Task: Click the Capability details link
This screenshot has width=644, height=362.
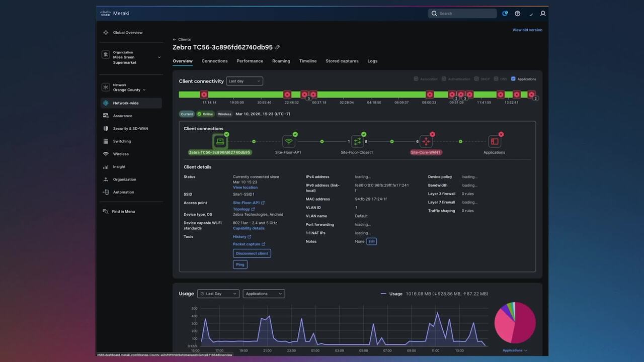Action: click(249, 228)
